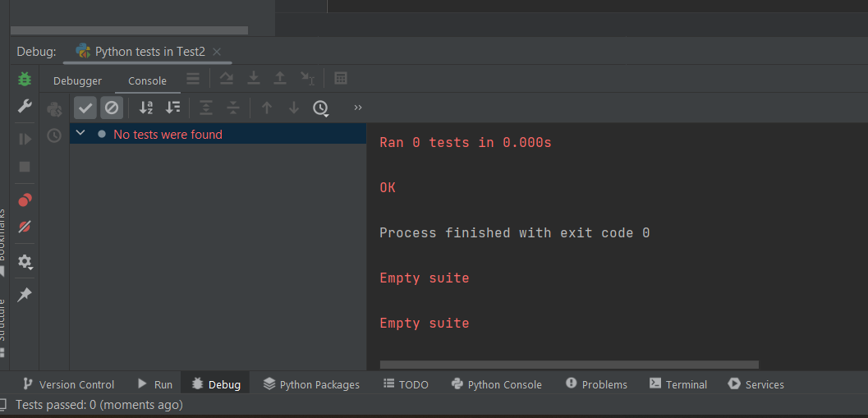The height and width of the screenshot is (418, 868).
Task: Open the wrench debugger settings icon
Action: coord(25,106)
